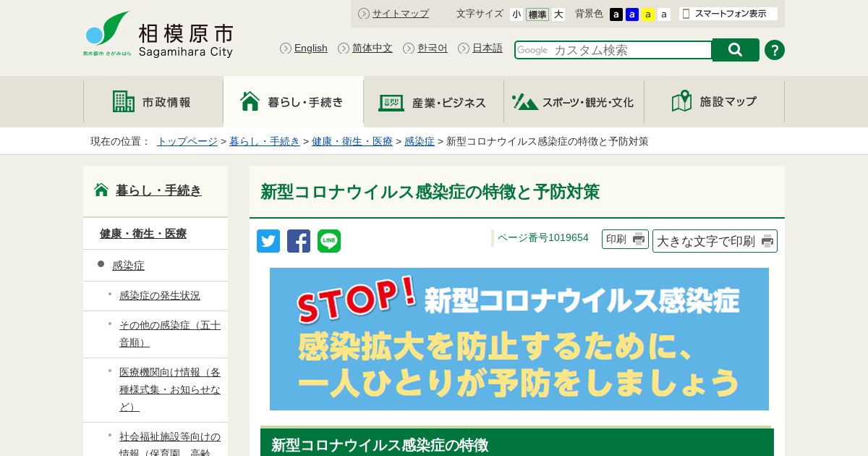Share page on Twitter
Viewport: 868px width, 456px height.
point(268,241)
